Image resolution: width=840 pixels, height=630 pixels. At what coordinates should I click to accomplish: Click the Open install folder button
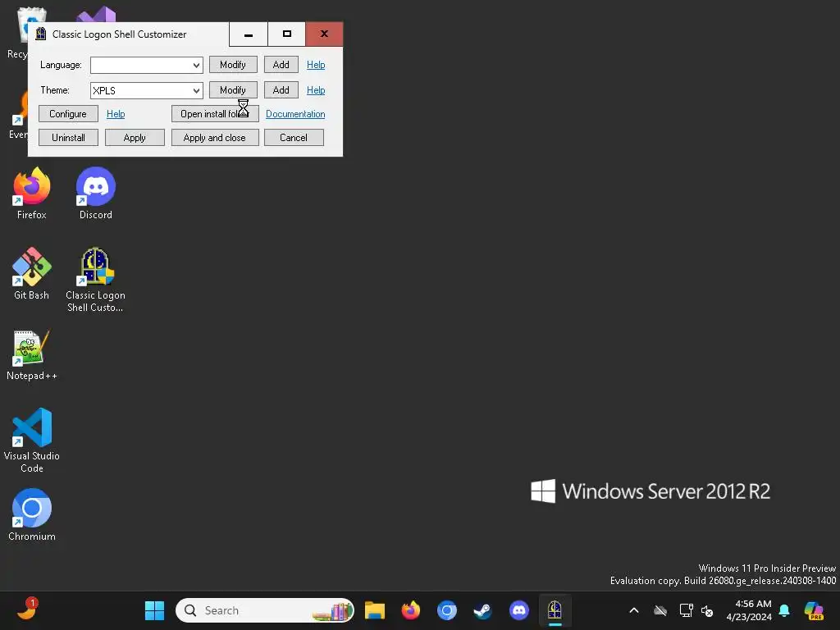pyautogui.click(x=215, y=113)
